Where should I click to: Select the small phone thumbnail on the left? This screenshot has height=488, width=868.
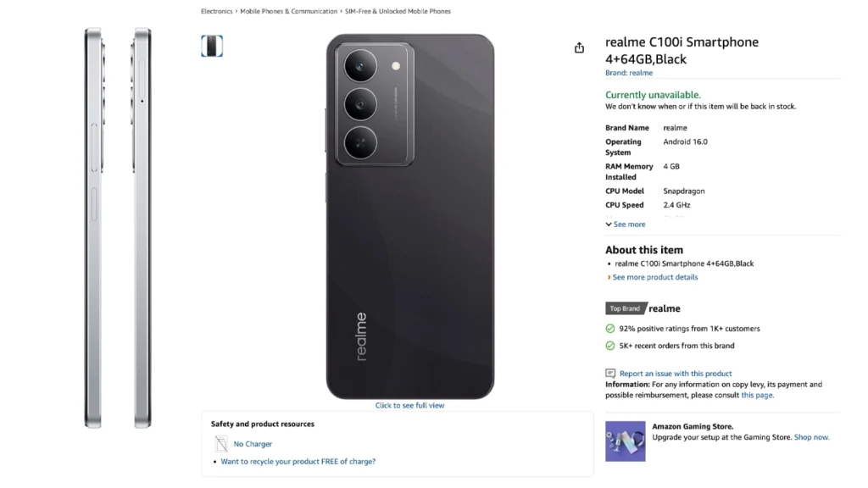click(x=211, y=46)
